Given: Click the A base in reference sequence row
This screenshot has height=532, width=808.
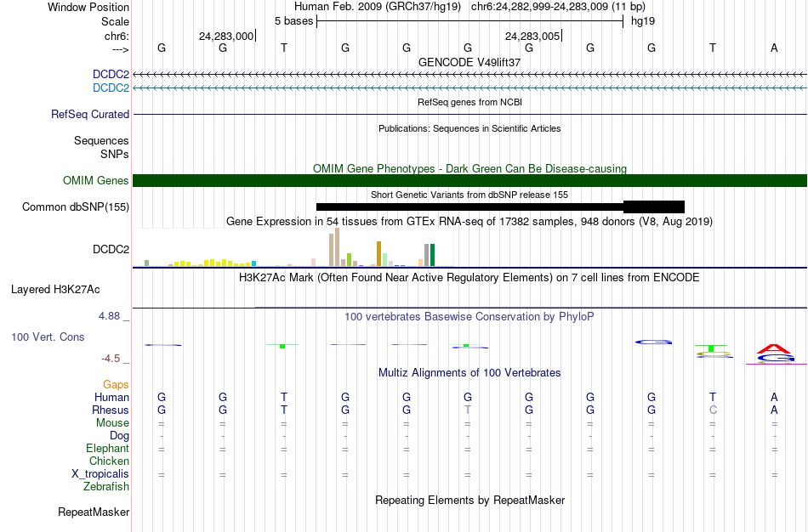Looking at the screenshot, I should pos(773,48).
